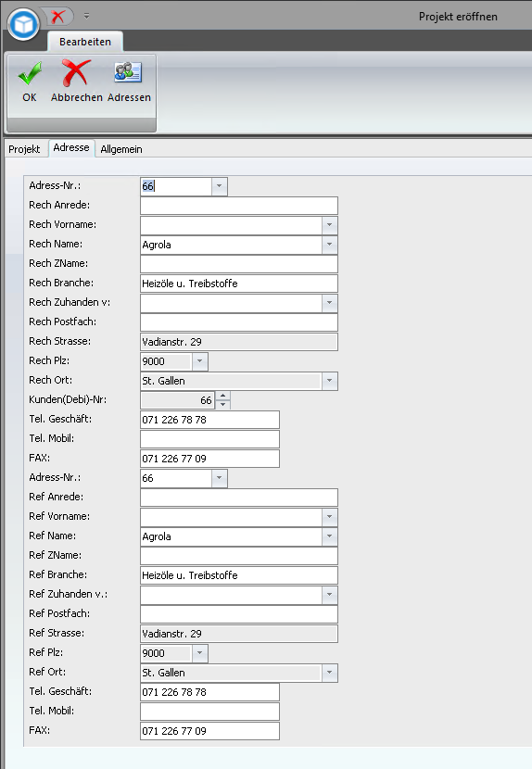The height and width of the screenshot is (769, 532).
Task: Switch to the Allgemein tab
Action: point(121,149)
